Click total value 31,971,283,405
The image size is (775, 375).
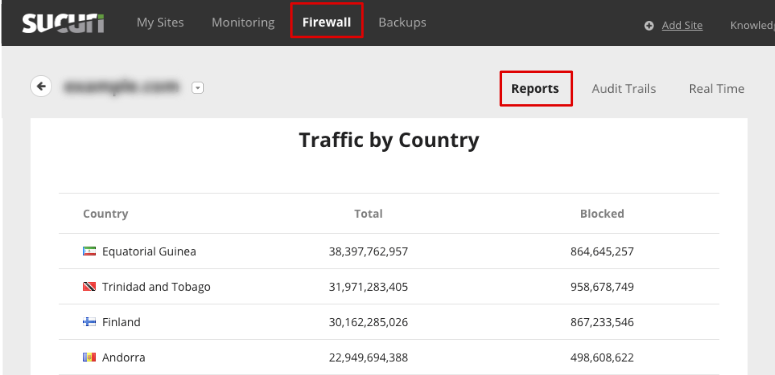pos(368,287)
